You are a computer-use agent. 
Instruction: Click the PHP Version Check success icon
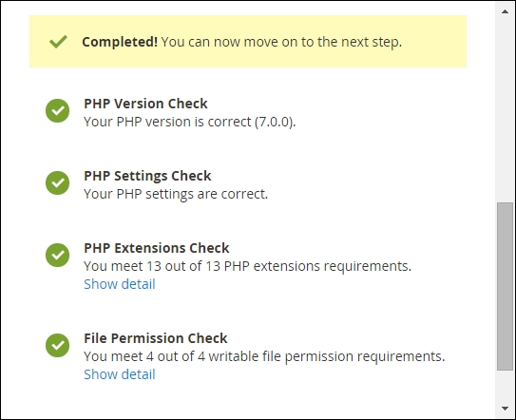[58, 110]
